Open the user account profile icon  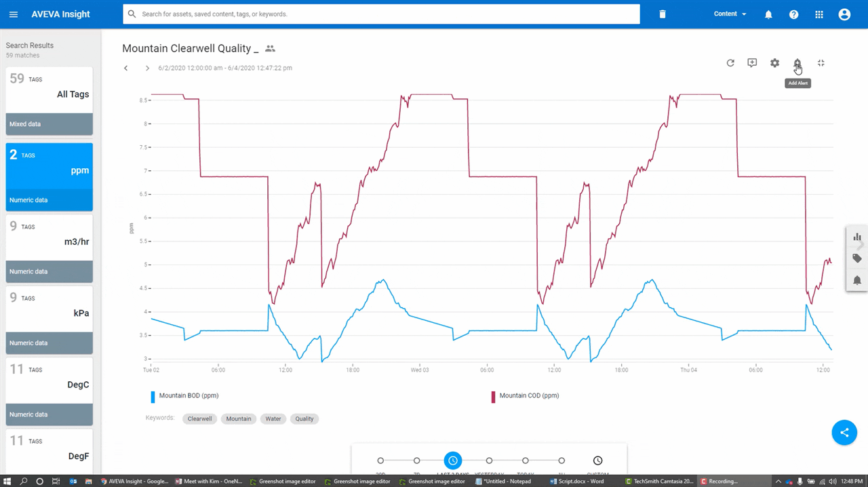pos(844,14)
